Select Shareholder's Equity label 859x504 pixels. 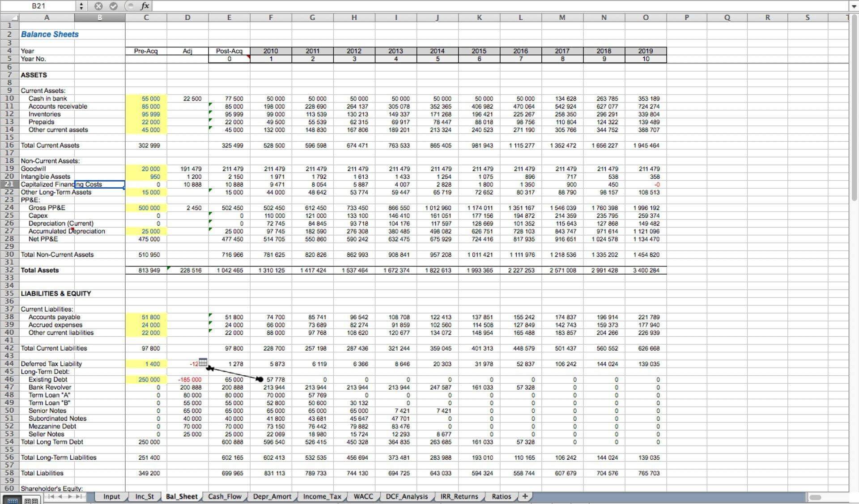click(52, 488)
